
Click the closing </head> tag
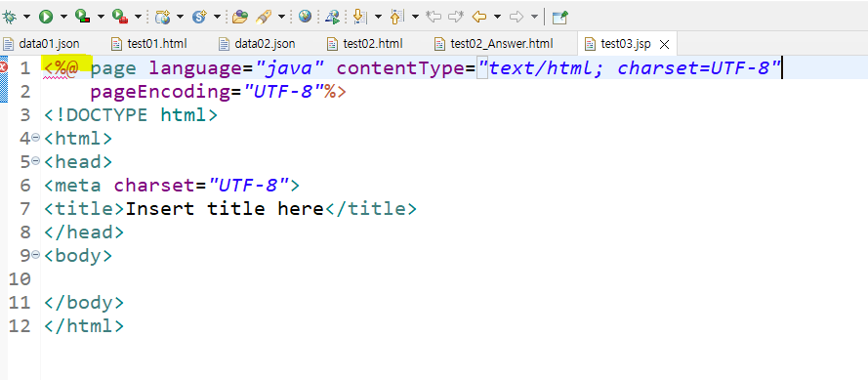click(x=84, y=232)
